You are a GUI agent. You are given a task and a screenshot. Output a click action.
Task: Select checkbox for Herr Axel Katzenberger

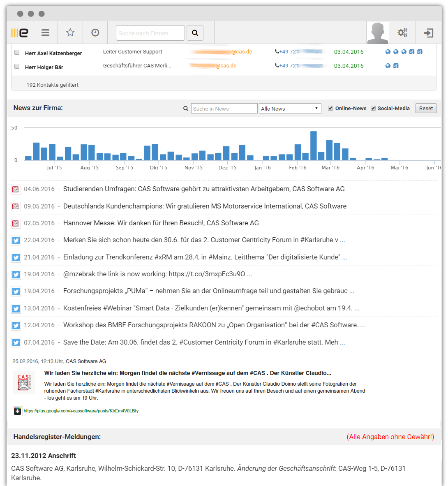[17, 53]
